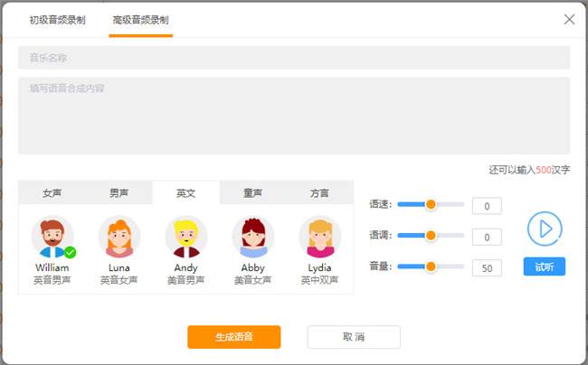Open the 童声 voice category
Image resolution: width=588 pixels, height=365 pixels.
[x=253, y=193]
